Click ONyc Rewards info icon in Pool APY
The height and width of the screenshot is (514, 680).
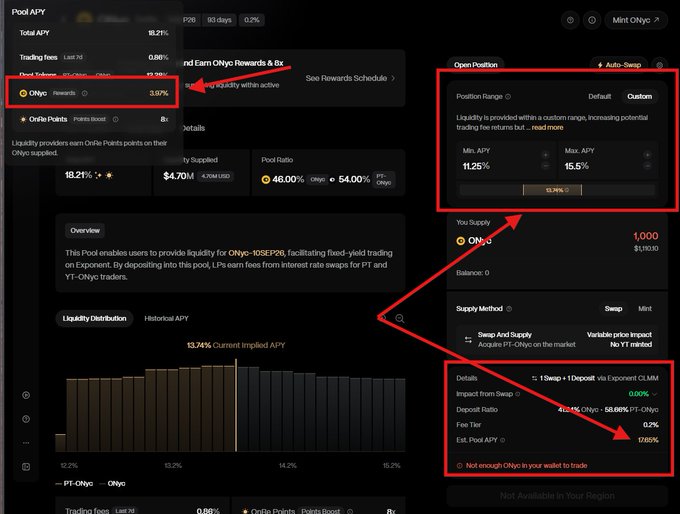(x=85, y=93)
